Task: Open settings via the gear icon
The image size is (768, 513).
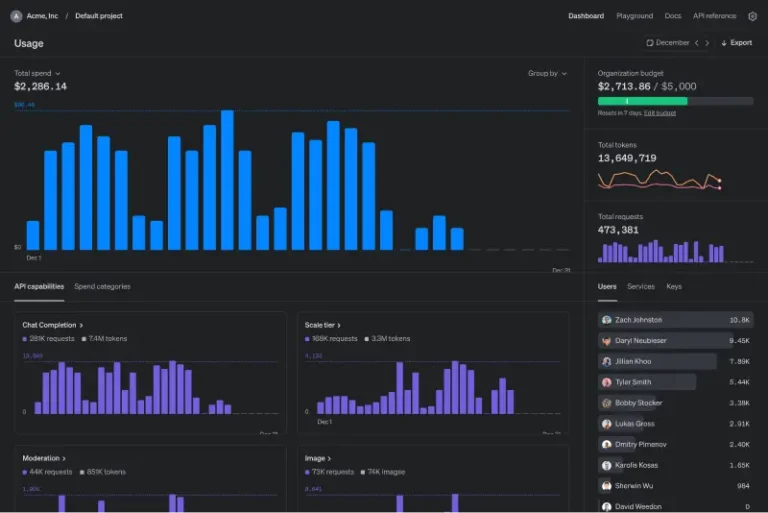Action: pyautogui.click(x=752, y=16)
